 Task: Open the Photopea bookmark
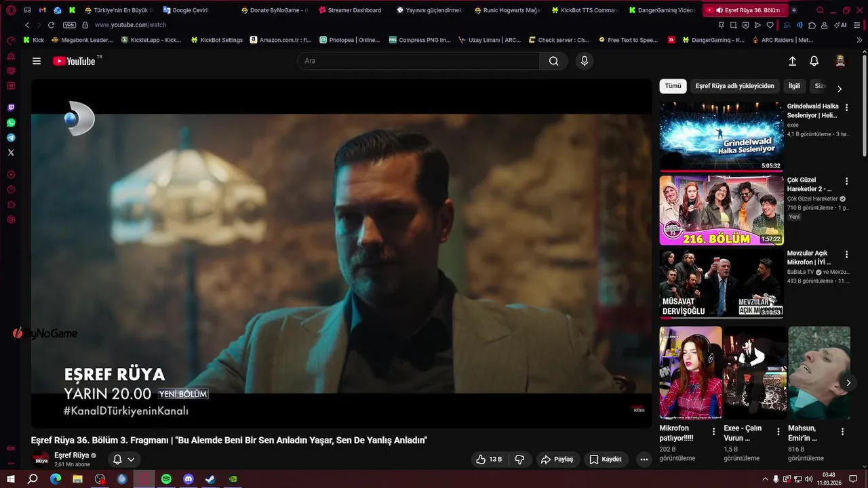tap(350, 40)
